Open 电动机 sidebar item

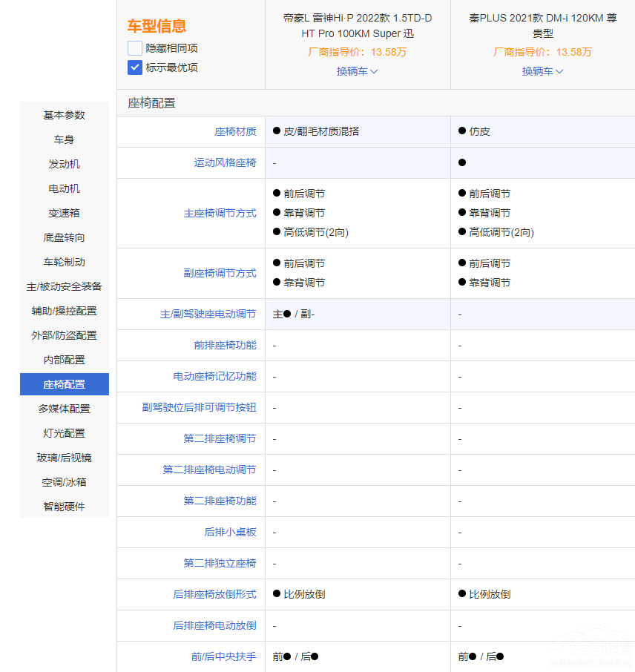65,188
